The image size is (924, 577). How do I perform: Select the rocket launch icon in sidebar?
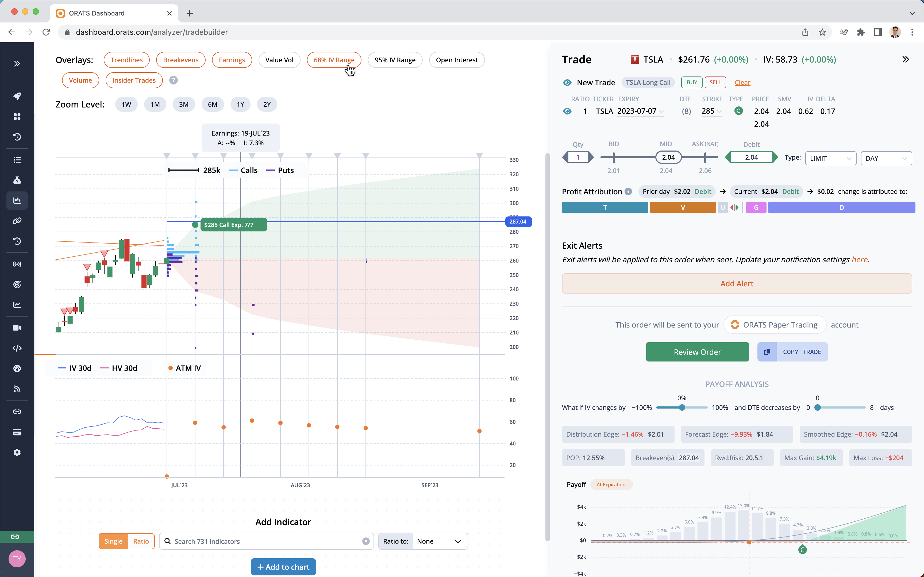(17, 96)
